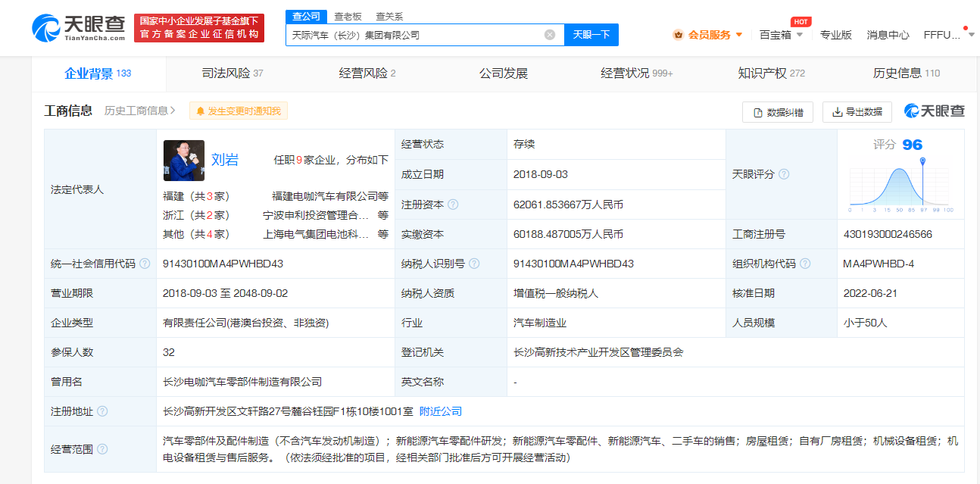Click the help icon beside 注册资本
The width and height of the screenshot is (980, 484).
click(453, 205)
